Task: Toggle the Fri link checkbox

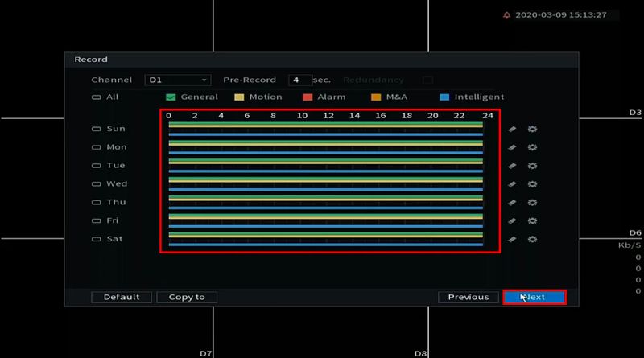Action: (x=96, y=221)
